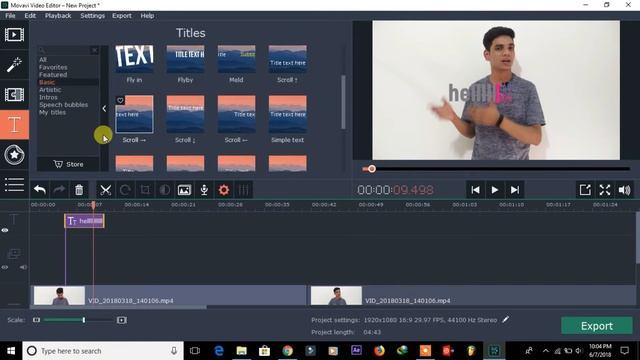Toggle preview volume speaker

click(624, 190)
